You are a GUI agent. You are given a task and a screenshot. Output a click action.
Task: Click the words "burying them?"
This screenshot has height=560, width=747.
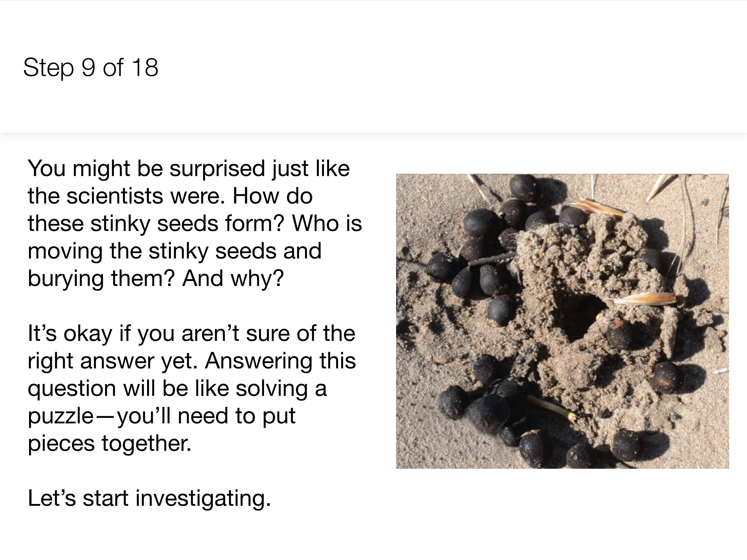point(101,278)
